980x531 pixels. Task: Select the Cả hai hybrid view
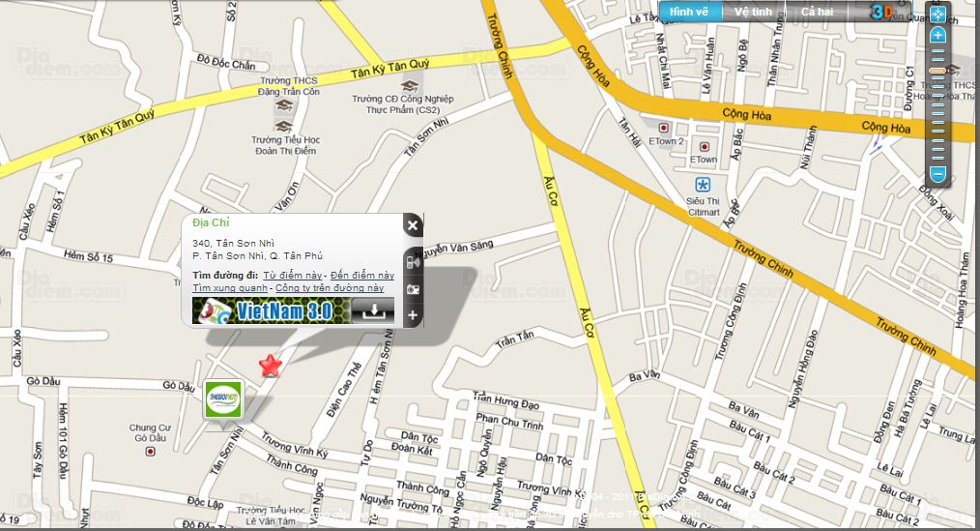point(817,12)
